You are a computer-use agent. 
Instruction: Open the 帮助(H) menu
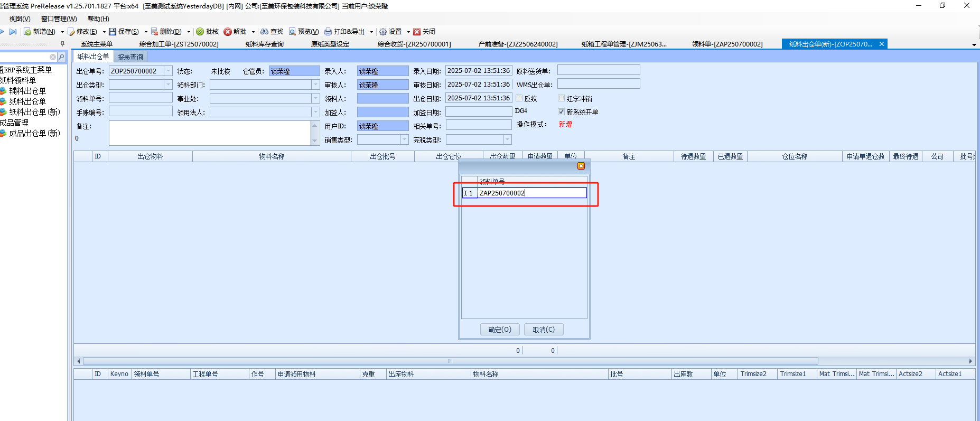coord(98,19)
